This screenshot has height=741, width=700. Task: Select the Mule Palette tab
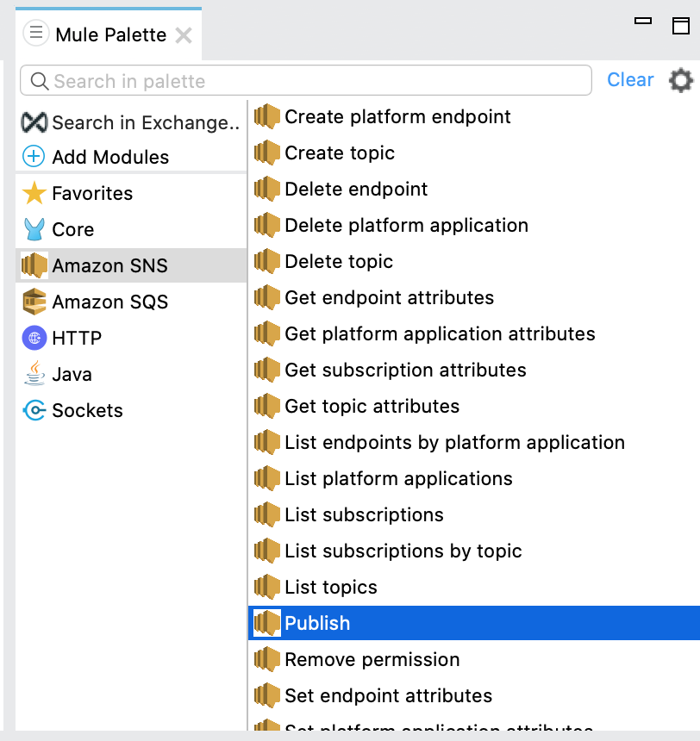[110, 35]
